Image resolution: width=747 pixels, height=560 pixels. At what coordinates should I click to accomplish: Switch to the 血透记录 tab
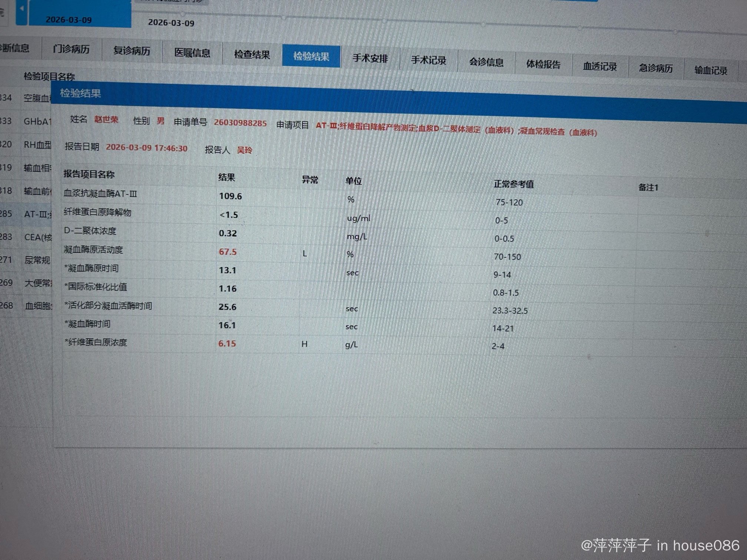point(600,67)
